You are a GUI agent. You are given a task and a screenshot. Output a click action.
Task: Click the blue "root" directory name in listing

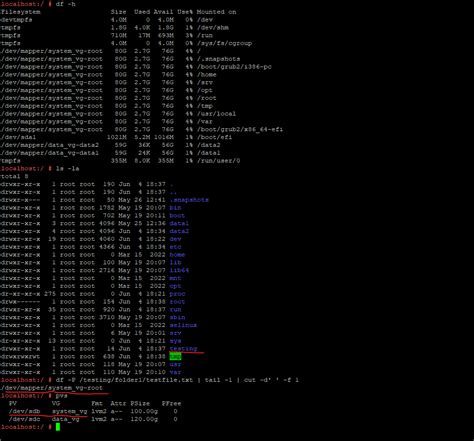(177, 302)
